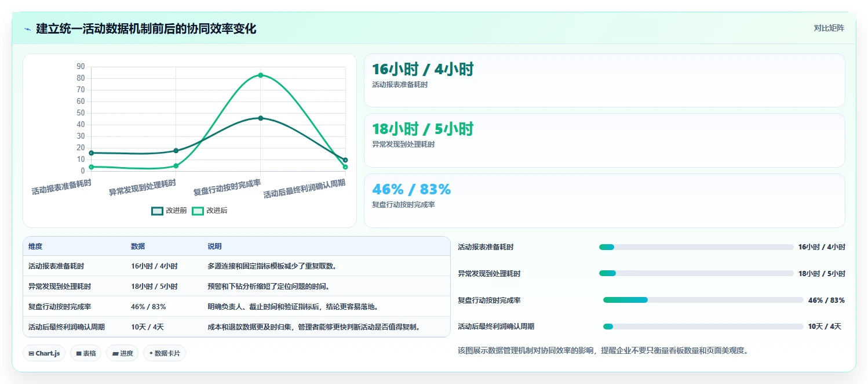This screenshot has height=384, width=868.
Task: Click the 表格 tag chip
Action: coord(86,353)
